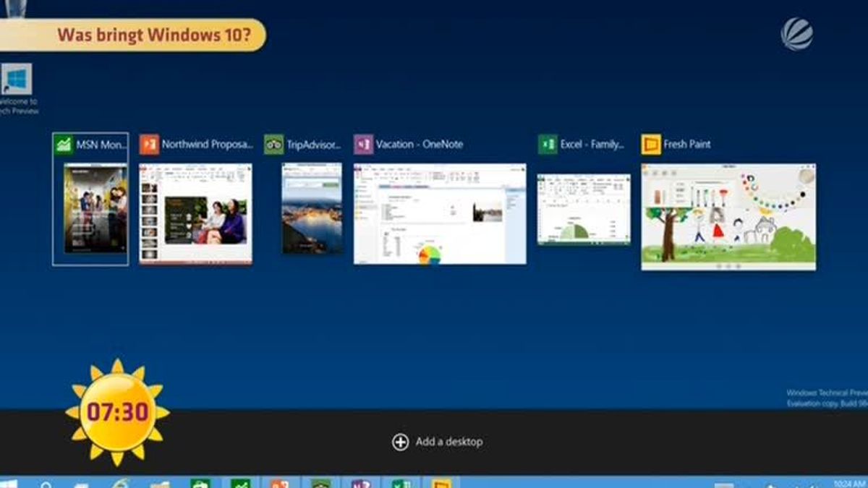The width and height of the screenshot is (868, 488).
Task: Launch Internet Explorer from the taskbar
Action: tap(121, 484)
